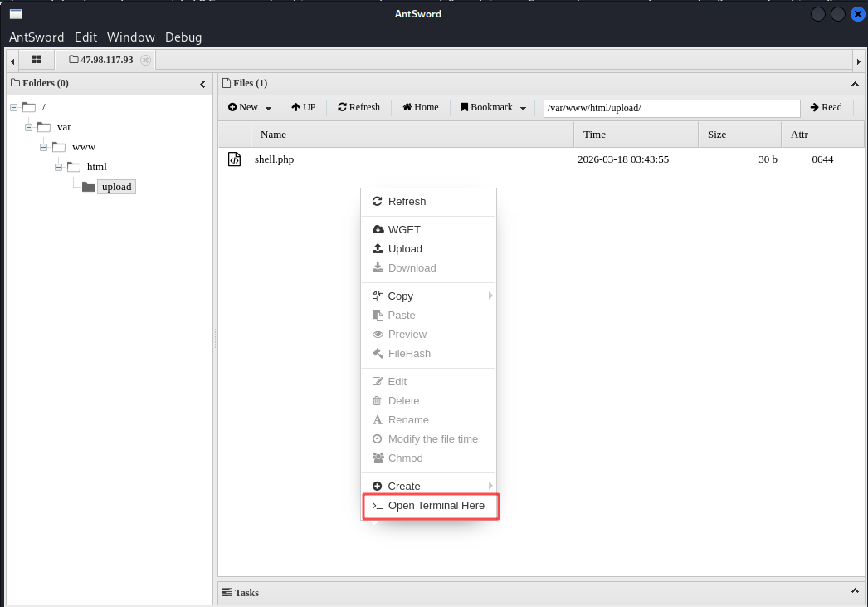The height and width of the screenshot is (607, 868).
Task: Sort files by Name column
Action: pyautogui.click(x=412, y=135)
